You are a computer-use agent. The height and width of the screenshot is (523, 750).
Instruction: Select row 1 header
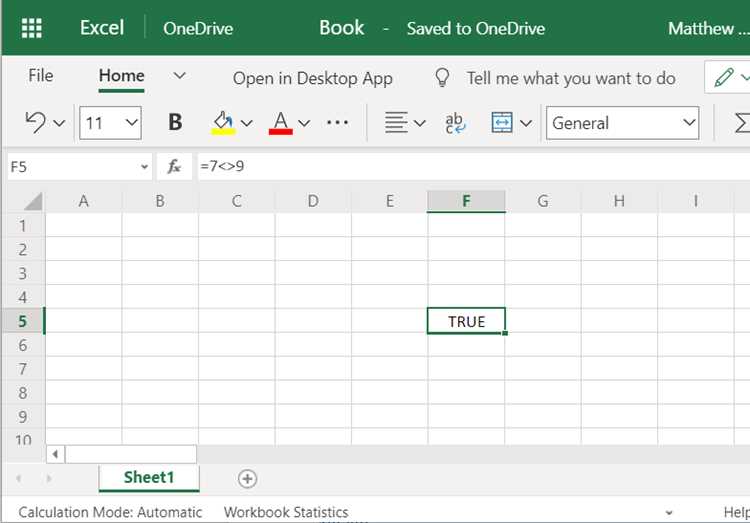click(x=23, y=225)
